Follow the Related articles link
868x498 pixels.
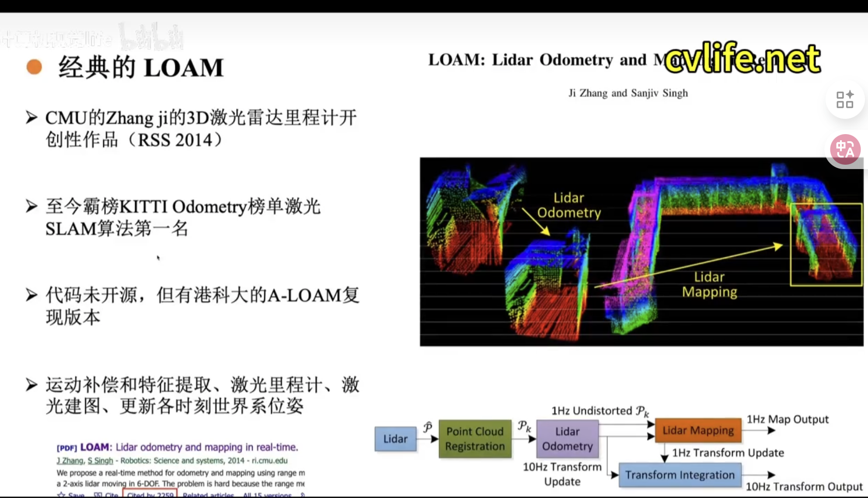208,495
